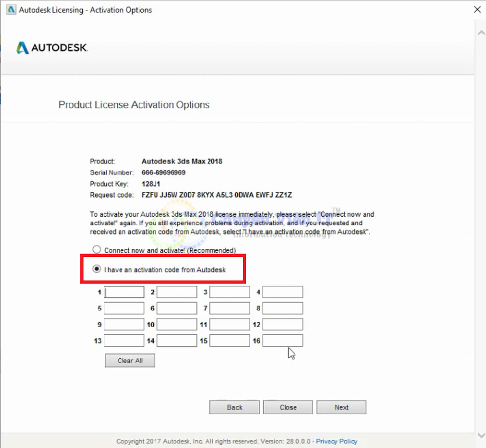Select Connect now and activate radio option
The height and width of the screenshot is (448, 486).
coord(97,250)
